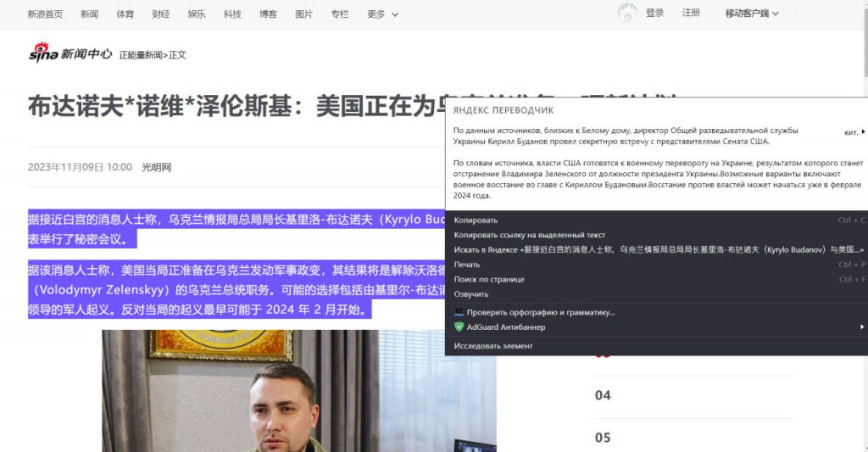The width and height of the screenshot is (868, 452).
Task: Open the 娱乐 entertainment section
Action: pyautogui.click(x=197, y=14)
